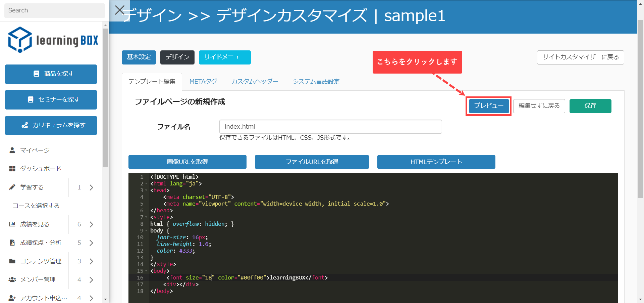644x303 pixels.
Task: Switch to the METAタグ tab
Action: click(x=203, y=82)
